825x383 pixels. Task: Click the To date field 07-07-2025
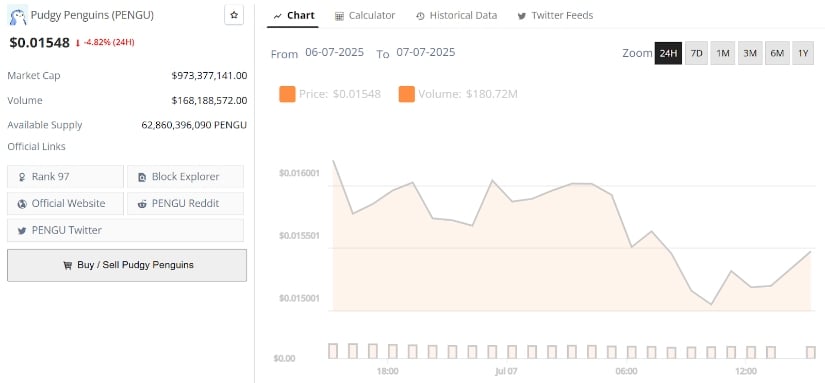(x=426, y=53)
